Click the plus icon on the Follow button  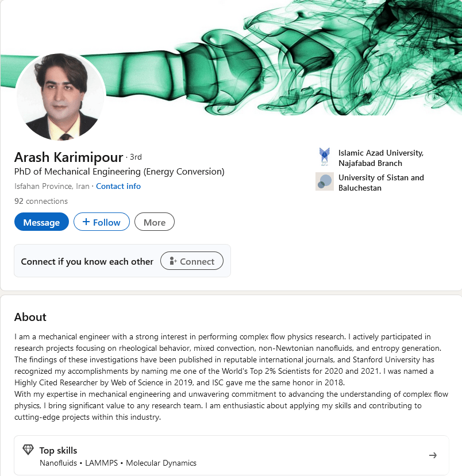[86, 222]
